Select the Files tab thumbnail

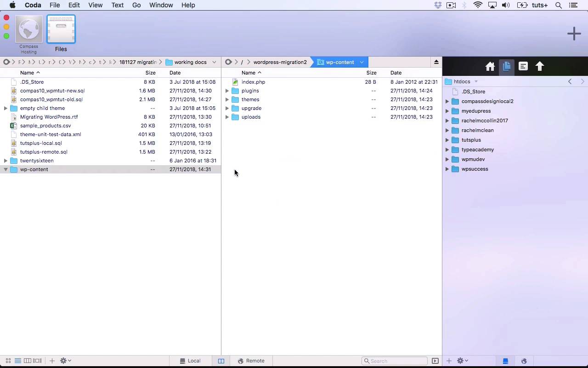(61, 29)
